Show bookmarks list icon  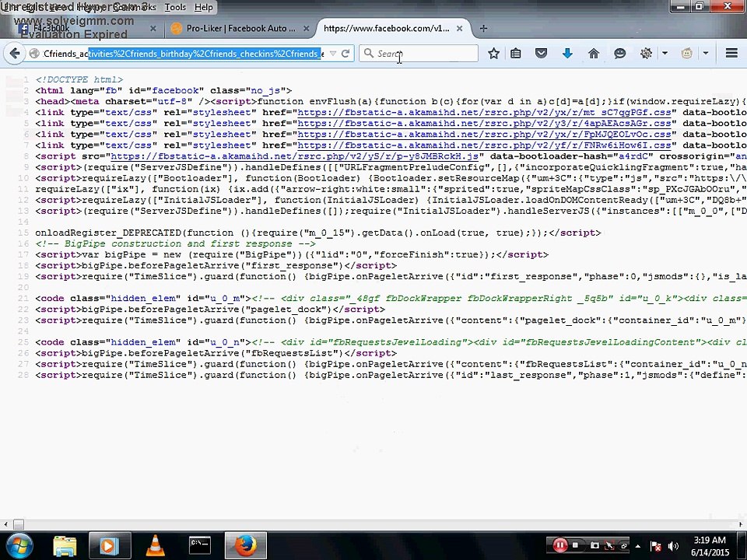(515, 54)
